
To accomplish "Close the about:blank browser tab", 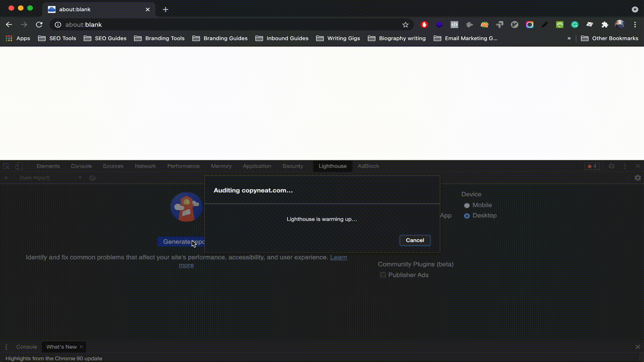I will click(147, 10).
